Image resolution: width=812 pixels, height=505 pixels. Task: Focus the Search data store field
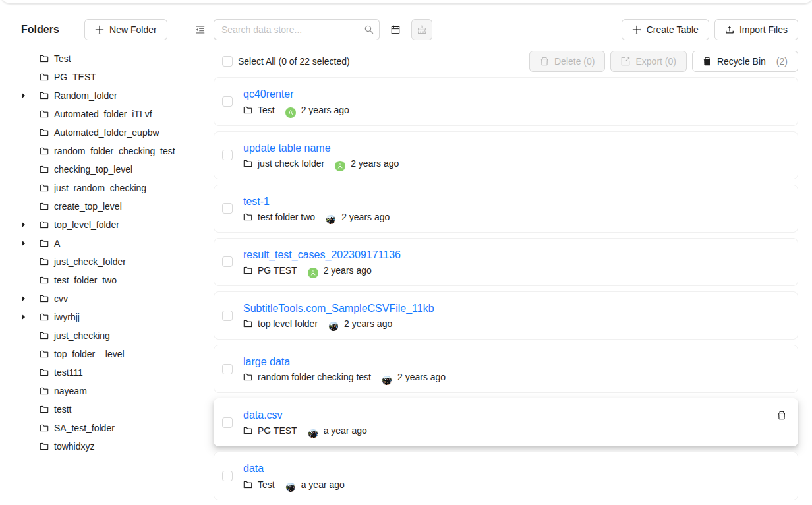pos(287,30)
